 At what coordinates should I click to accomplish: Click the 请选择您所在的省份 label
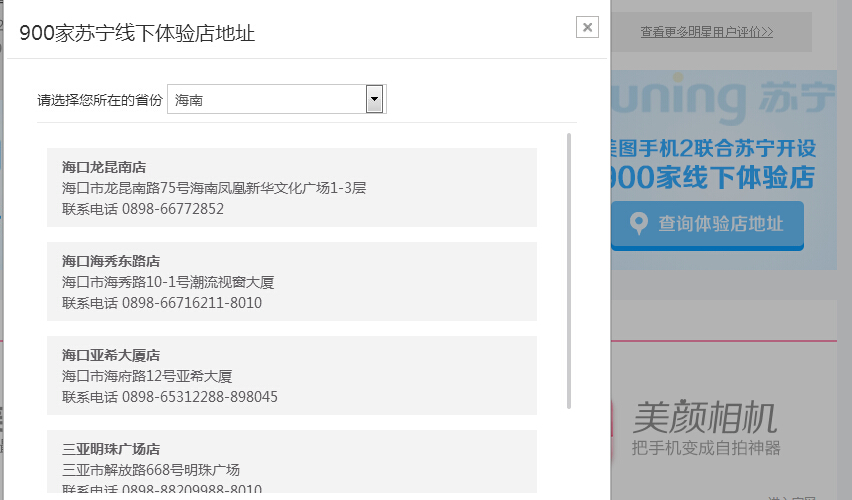pyautogui.click(x=100, y=100)
